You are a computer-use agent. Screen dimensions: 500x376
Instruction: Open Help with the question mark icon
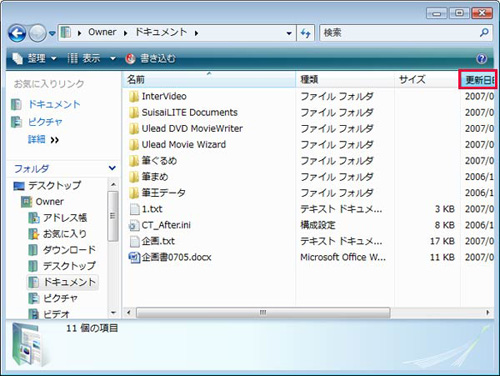[481, 59]
